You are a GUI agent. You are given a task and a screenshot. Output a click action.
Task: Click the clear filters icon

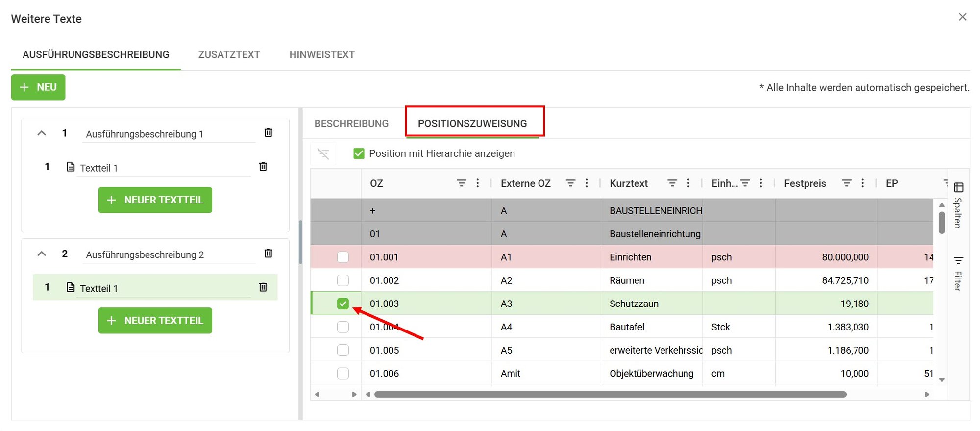(323, 153)
